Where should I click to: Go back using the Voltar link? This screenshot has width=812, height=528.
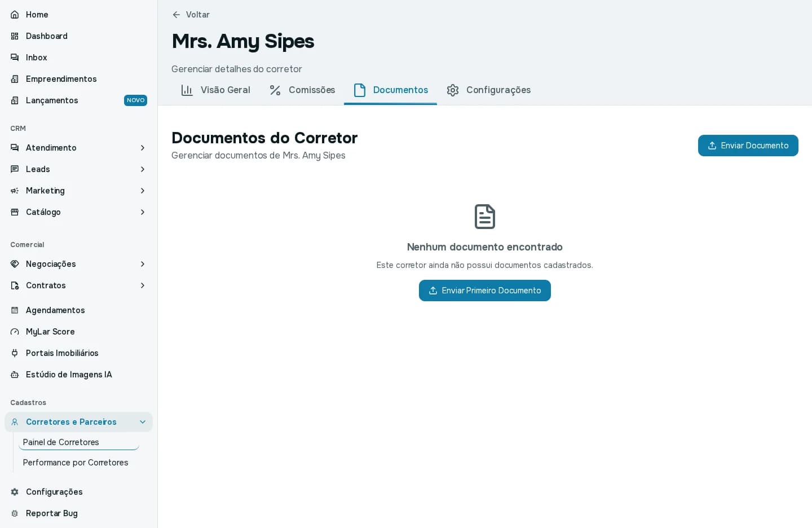[191, 15]
